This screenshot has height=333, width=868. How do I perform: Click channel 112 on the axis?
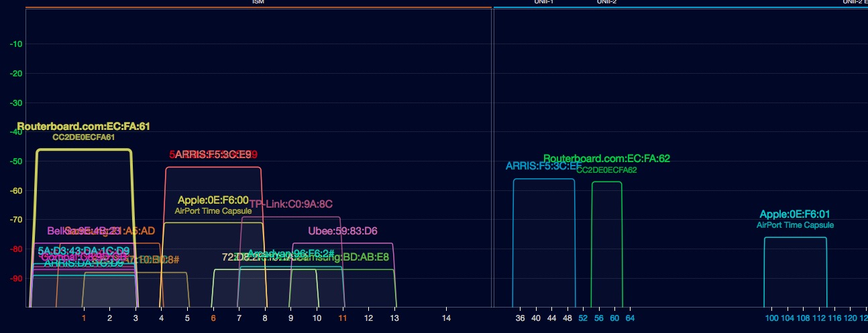[x=819, y=318]
